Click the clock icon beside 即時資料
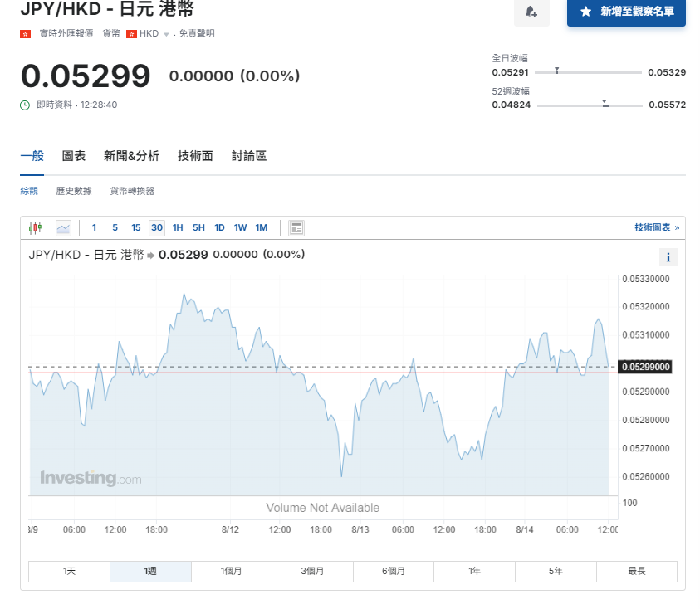 (x=25, y=105)
